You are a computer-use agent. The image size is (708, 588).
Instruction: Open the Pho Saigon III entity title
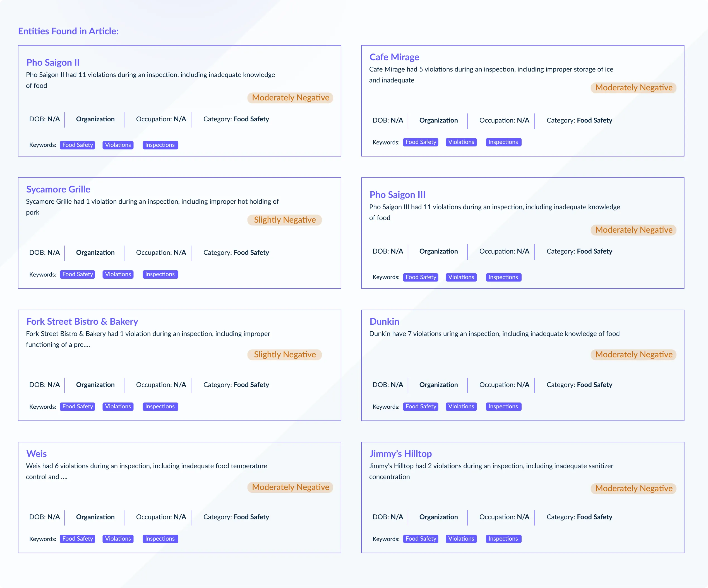(397, 194)
